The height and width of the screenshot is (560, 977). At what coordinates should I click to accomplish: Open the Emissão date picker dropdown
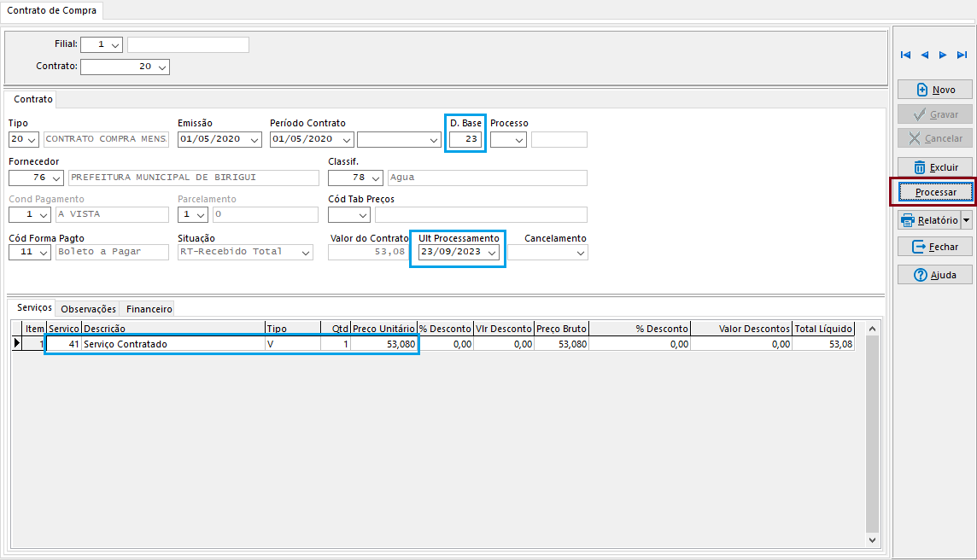point(255,140)
